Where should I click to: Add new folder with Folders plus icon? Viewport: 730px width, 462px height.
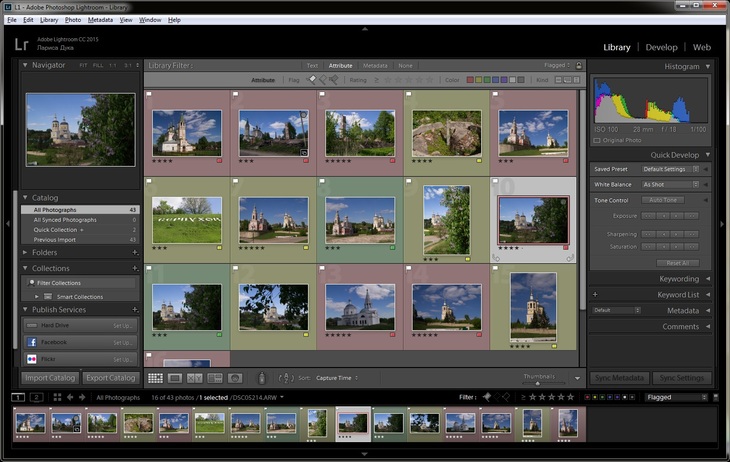tap(135, 252)
